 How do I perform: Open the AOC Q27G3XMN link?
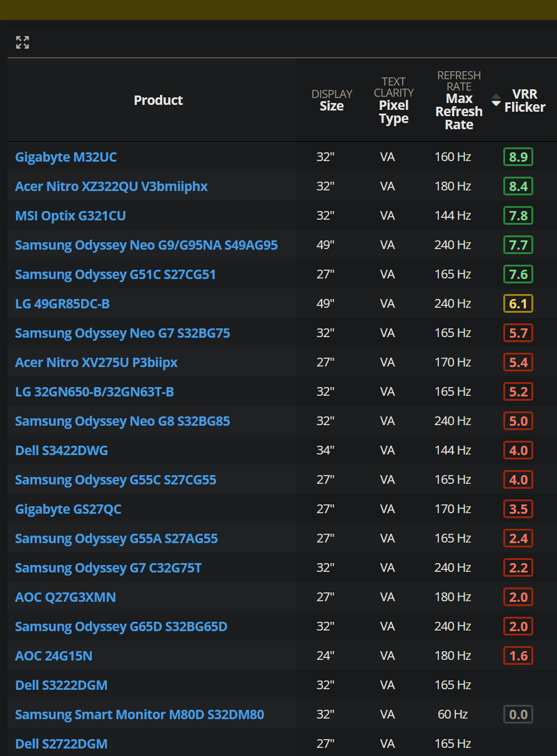65,597
